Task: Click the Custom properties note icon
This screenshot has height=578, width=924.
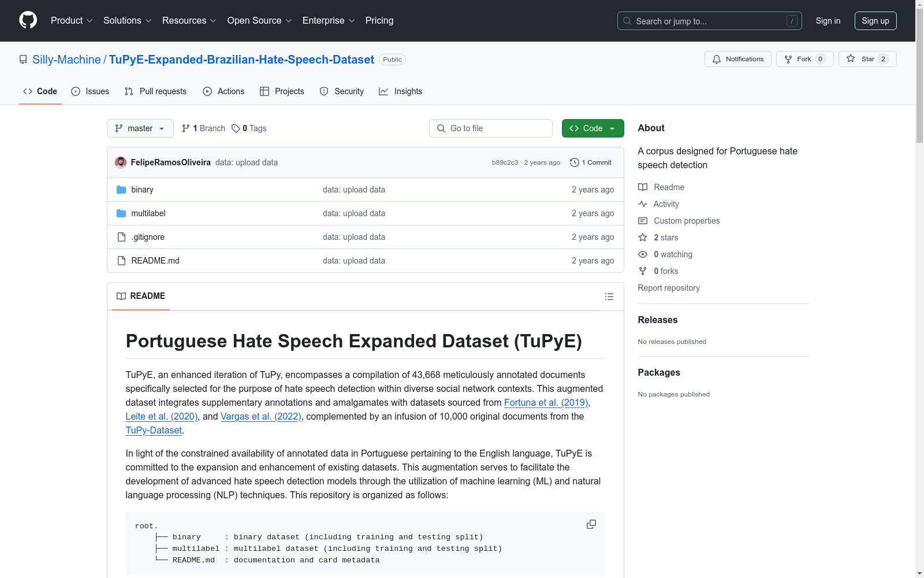Action: pyautogui.click(x=643, y=221)
